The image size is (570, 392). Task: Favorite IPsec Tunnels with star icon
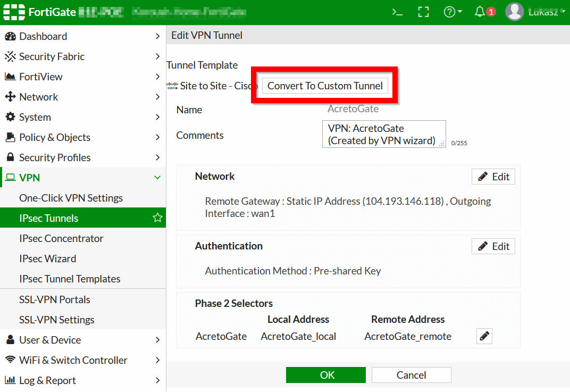[157, 218]
